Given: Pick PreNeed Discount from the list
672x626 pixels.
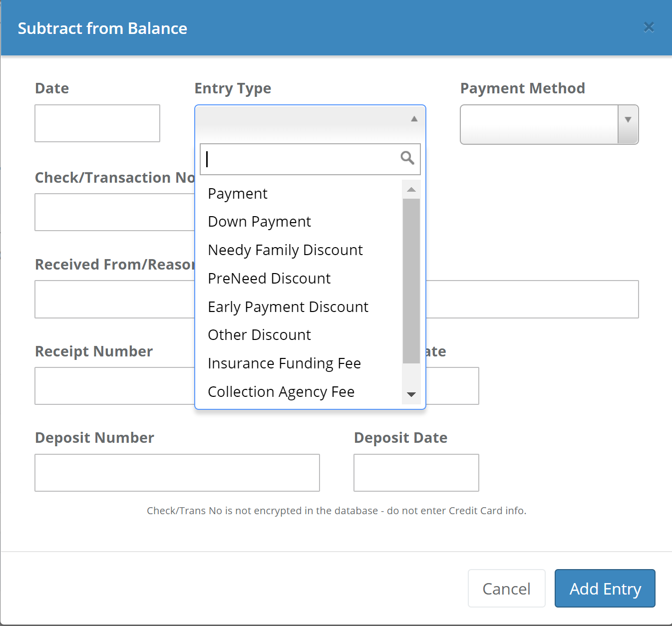Looking at the screenshot, I should point(269,279).
